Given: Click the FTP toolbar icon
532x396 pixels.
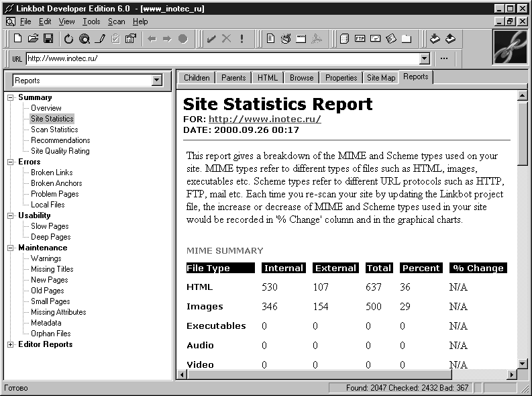Looking at the screenshot, I should [x=360, y=38].
